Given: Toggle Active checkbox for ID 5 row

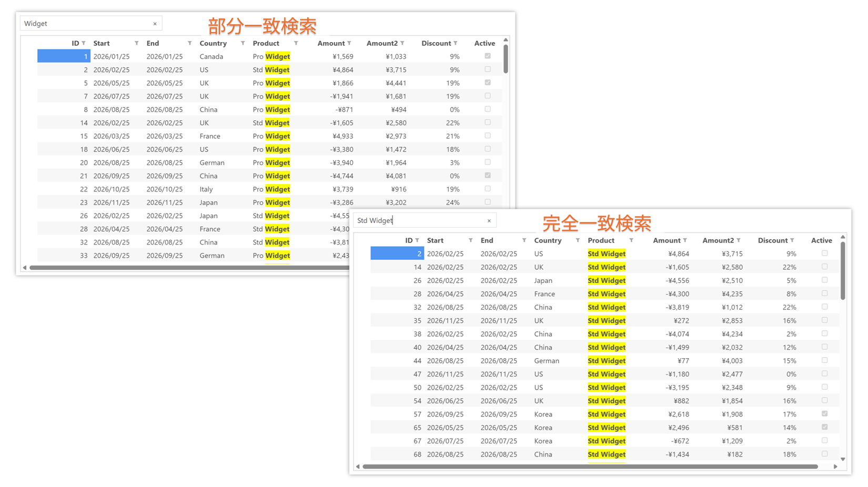Looking at the screenshot, I should click(488, 83).
